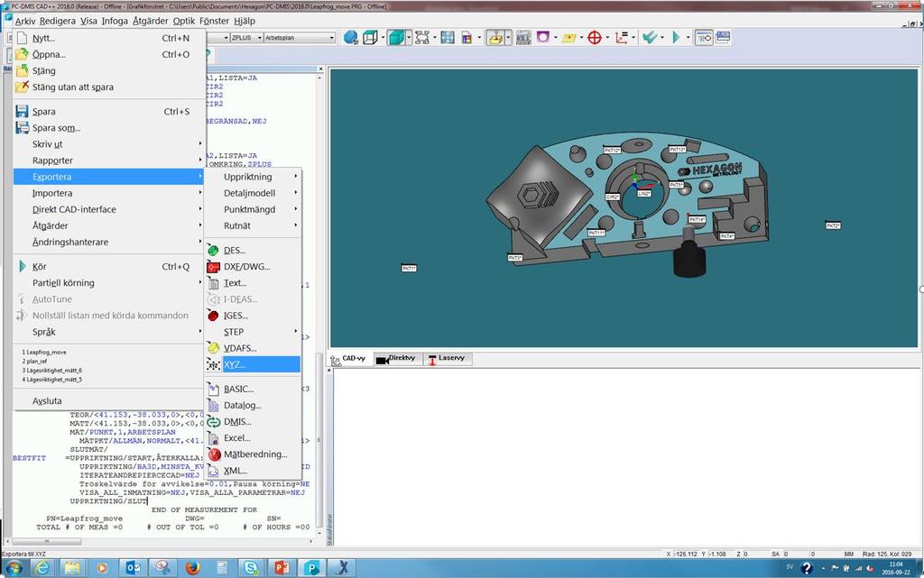Click the PKT1 label in CAD view
The width and height of the screenshot is (924, 578).
tap(409, 269)
